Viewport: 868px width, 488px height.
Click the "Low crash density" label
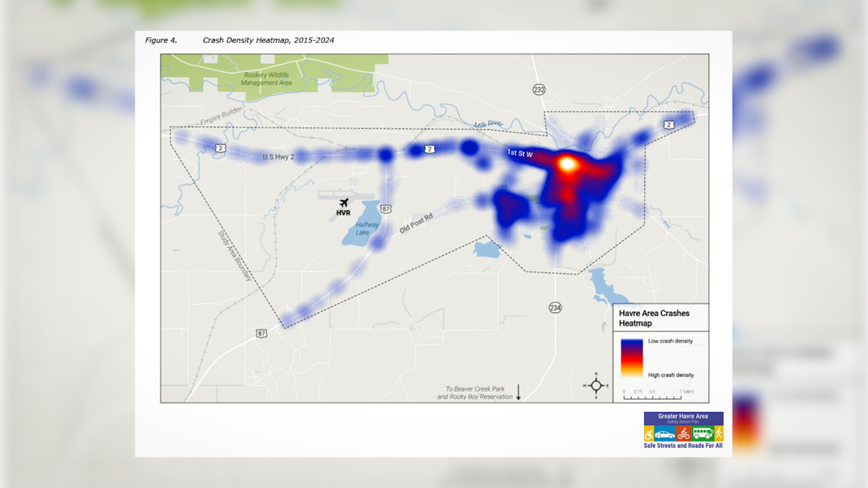click(671, 341)
